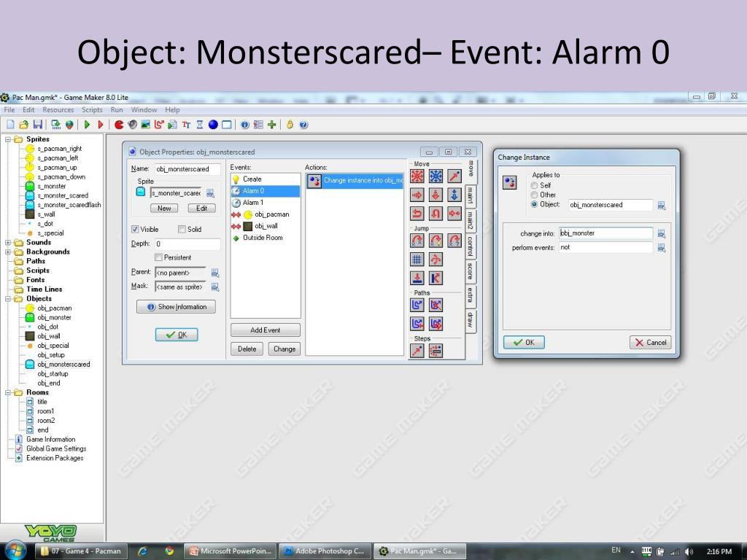Open perform events options menu
This screenshot has width=747, height=560.
click(x=661, y=248)
